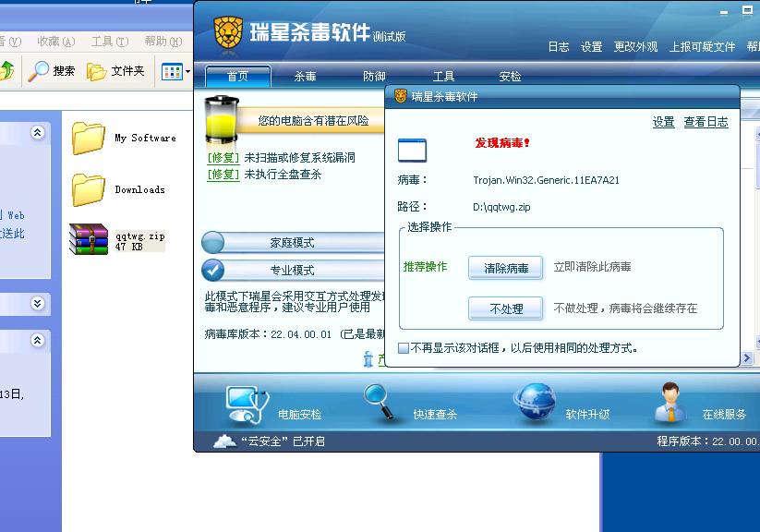Click the Explorer views icon button
This screenshot has height=532, width=760.
(172, 72)
